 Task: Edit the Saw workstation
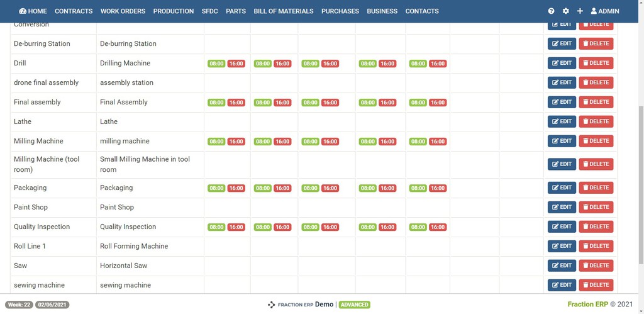[x=562, y=266]
